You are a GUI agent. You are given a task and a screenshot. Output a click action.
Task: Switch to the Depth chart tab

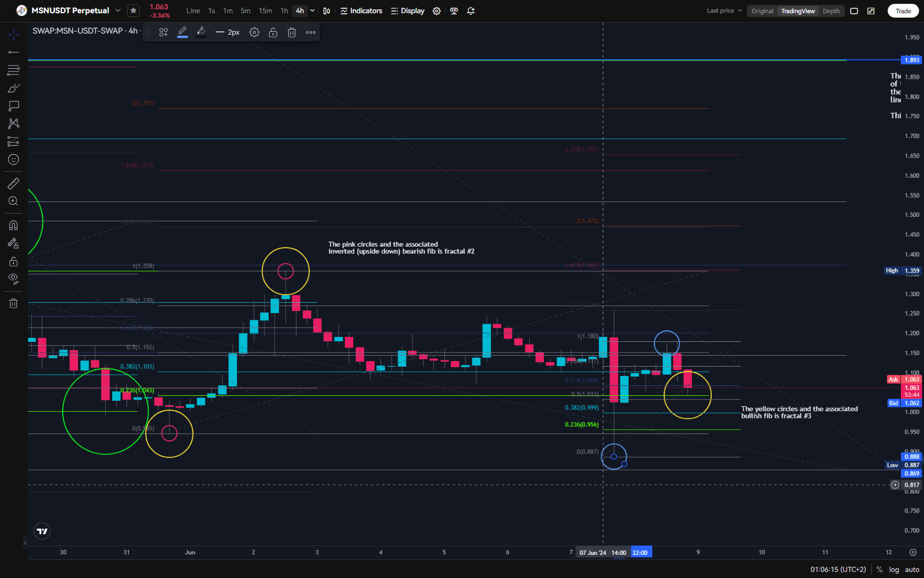[831, 11]
